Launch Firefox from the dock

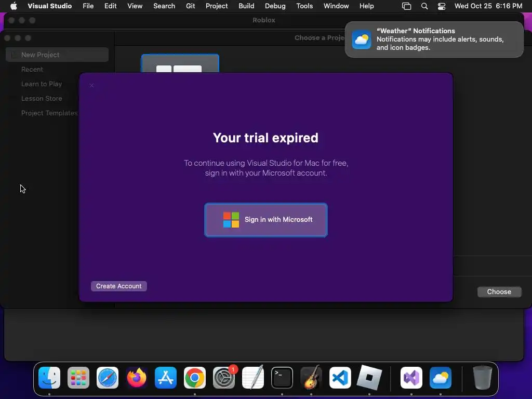(x=137, y=378)
